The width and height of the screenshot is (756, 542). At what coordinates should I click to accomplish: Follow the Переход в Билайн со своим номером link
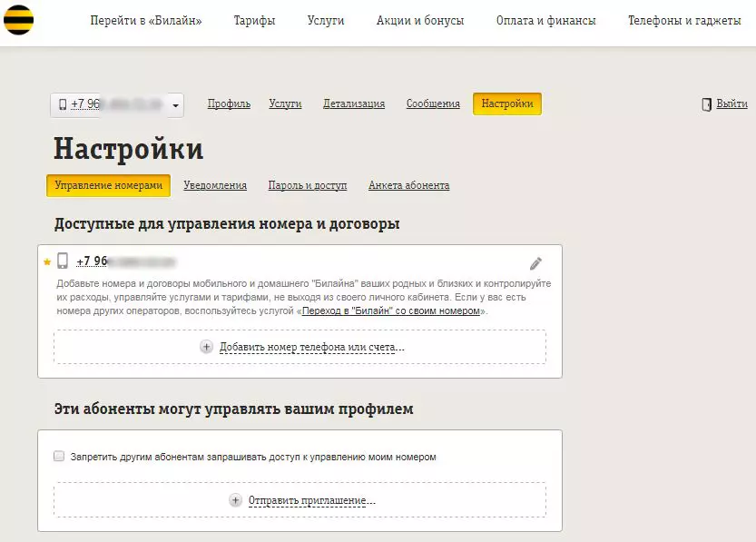pos(391,310)
